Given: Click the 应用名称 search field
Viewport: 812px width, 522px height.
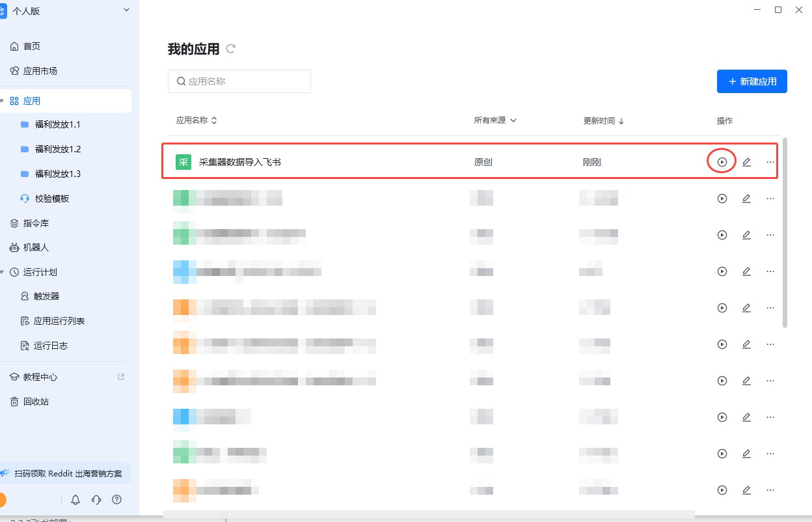Looking at the screenshot, I should click(239, 81).
